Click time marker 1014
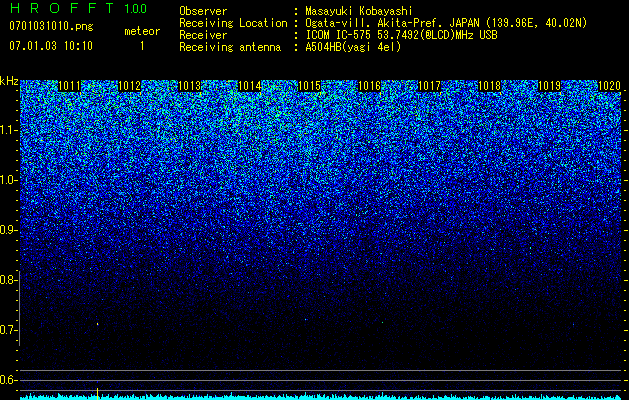The image size is (629, 400). click(x=250, y=86)
